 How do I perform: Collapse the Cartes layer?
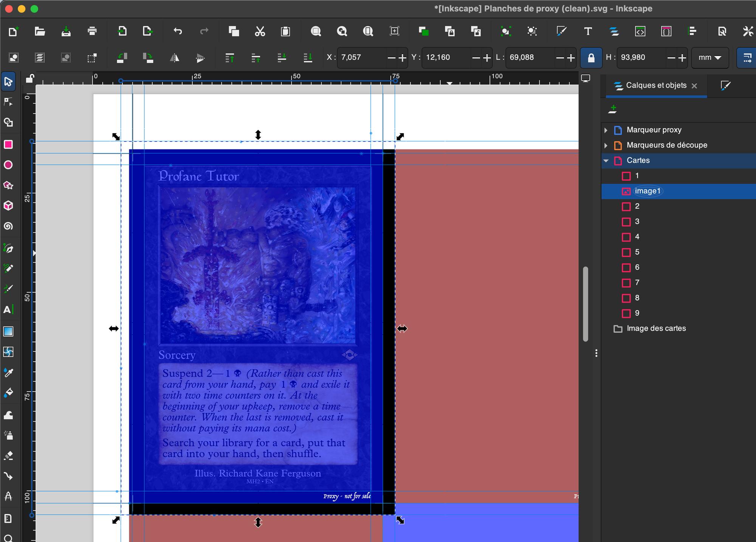(606, 160)
